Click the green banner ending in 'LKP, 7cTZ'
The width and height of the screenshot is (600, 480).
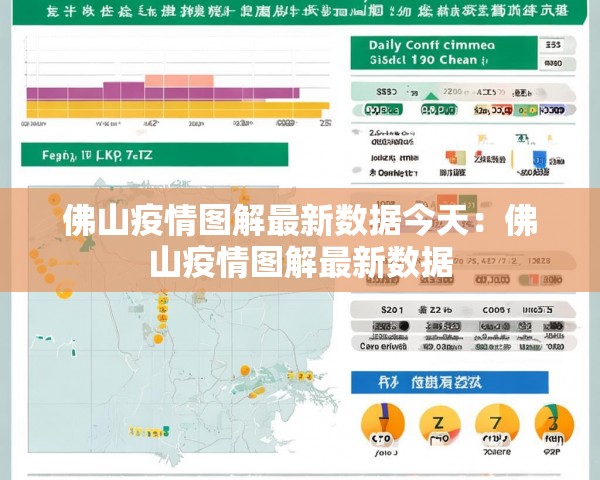point(155,155)
